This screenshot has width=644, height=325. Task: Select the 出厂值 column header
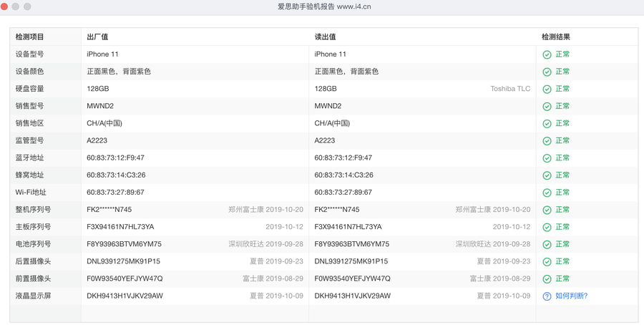point(97,37)
